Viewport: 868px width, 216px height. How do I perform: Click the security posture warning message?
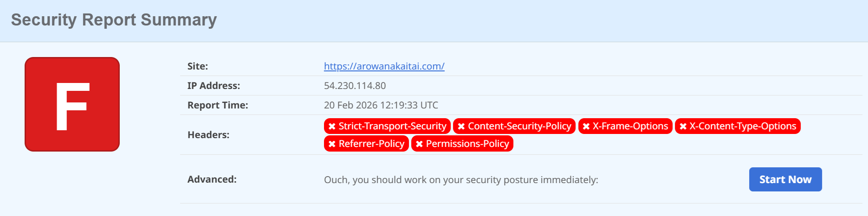click(x=461, y=180)
